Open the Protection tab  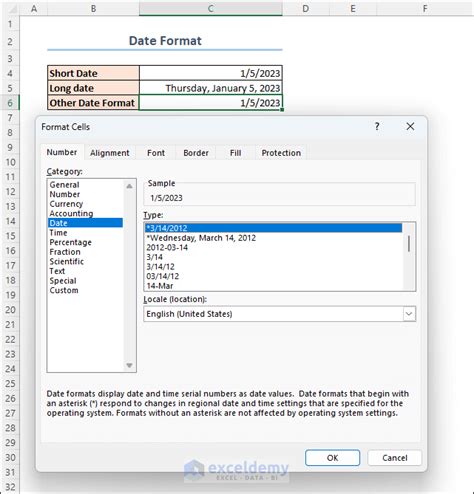281,153
